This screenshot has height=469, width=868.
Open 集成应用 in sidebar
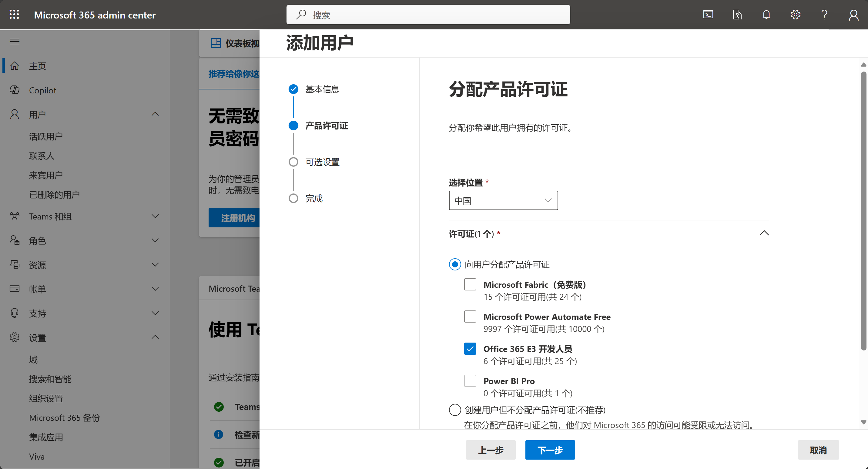coord(46,437)
